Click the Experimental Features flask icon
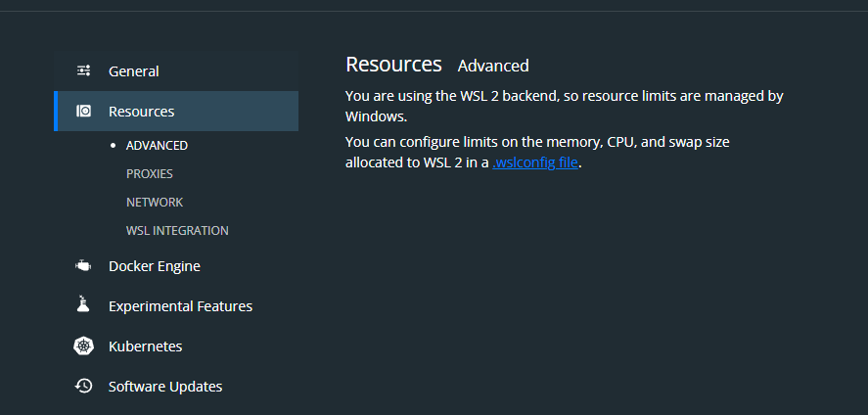Screen dimensions: 868x415 84,305
